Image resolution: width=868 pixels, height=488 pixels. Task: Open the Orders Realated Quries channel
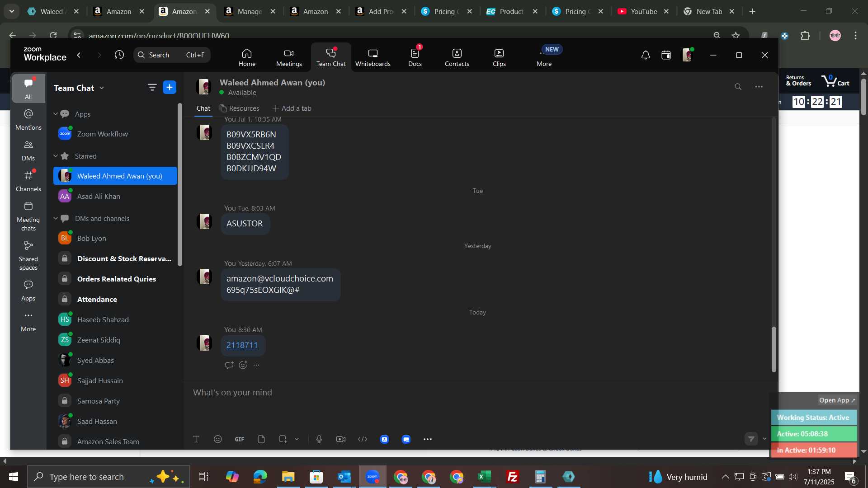tap(115, 279)
